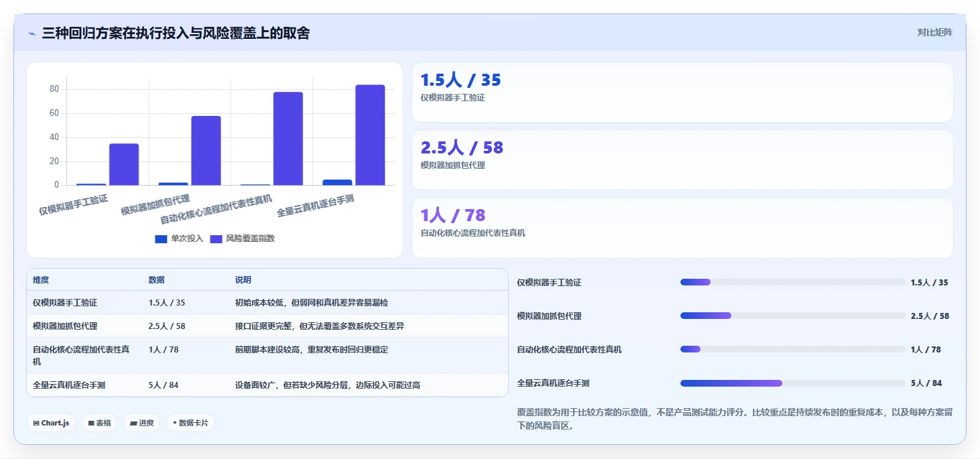Click x-axis label 全量云真机逐台手测

315,206
